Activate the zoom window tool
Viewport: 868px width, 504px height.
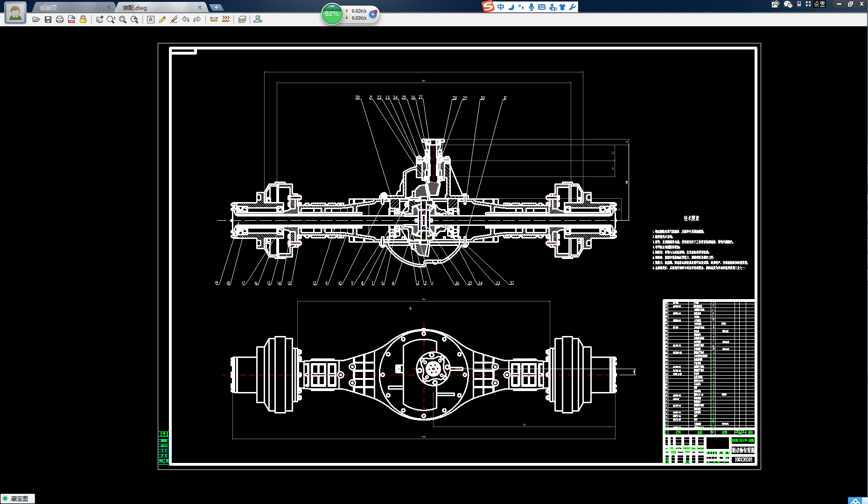coord(123,20)
